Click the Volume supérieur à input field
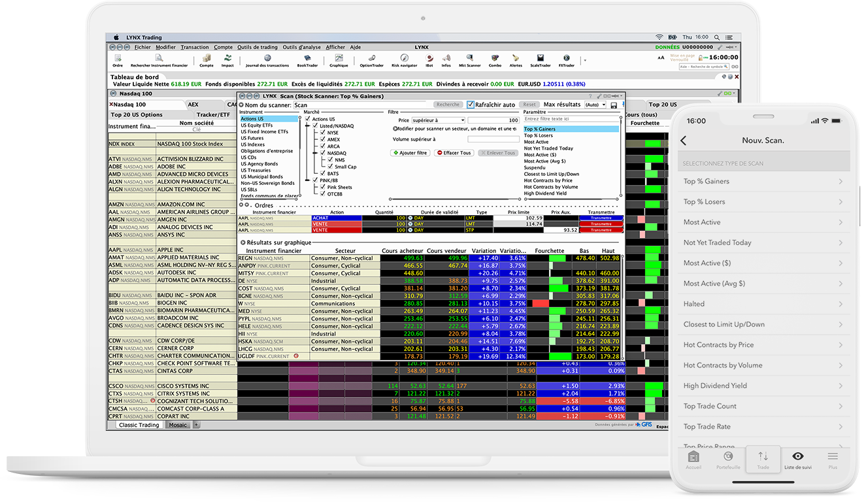The width and height of the screenshot is (868, 502). click(493, 139)
